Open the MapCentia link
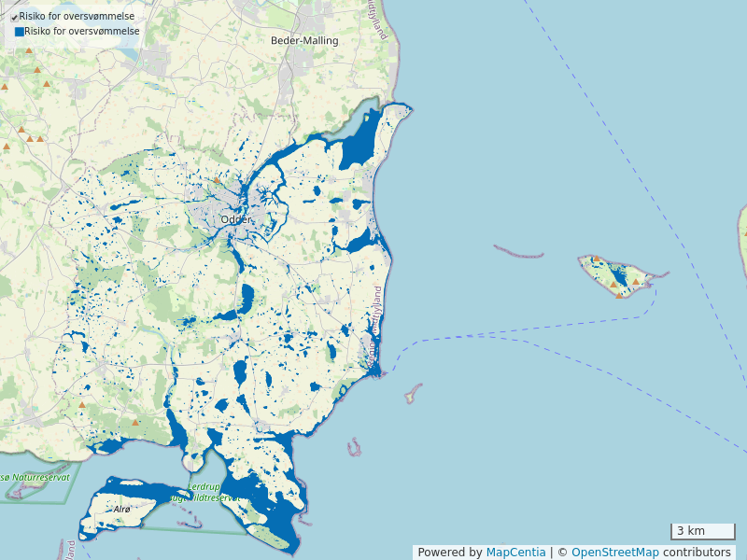 515,553
